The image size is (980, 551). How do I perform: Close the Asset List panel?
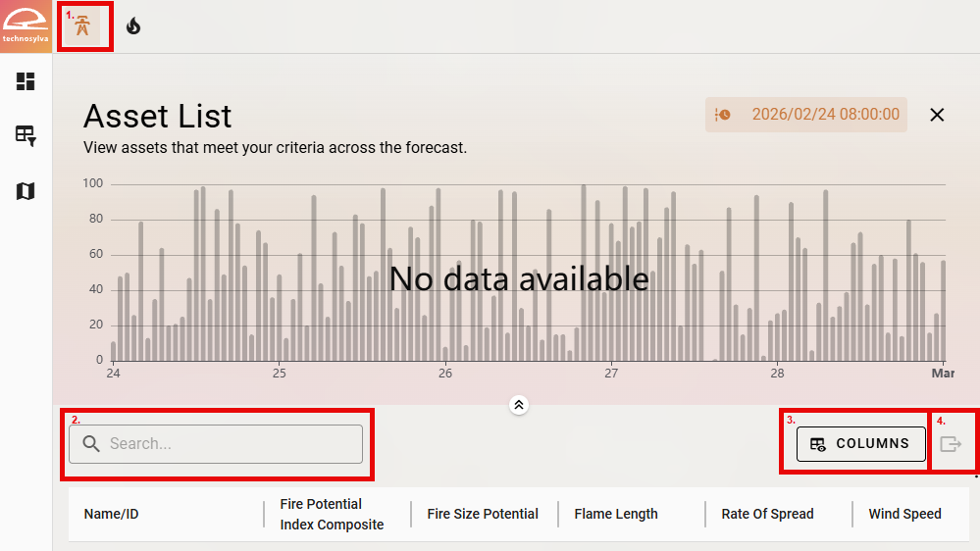937,115
